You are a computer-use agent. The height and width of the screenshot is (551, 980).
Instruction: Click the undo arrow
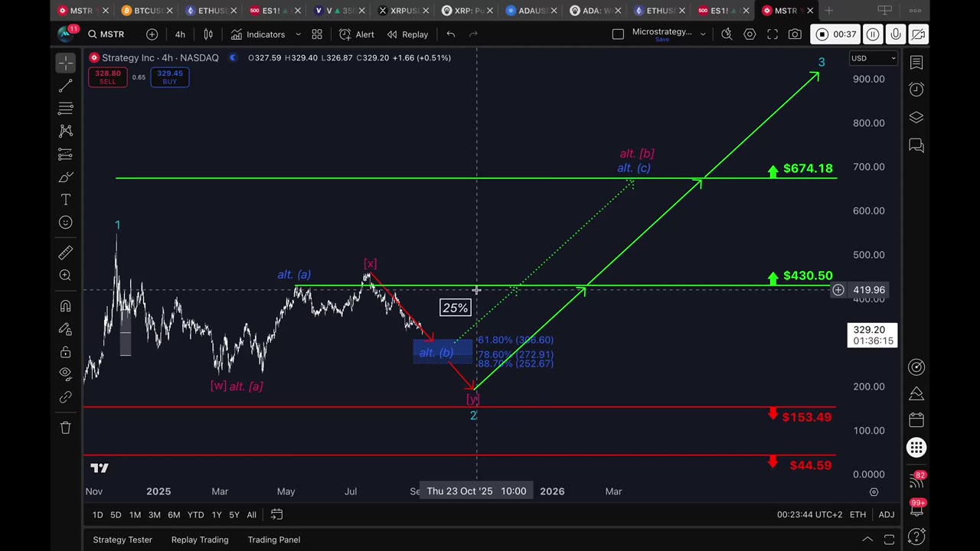[x=450, y=34]
